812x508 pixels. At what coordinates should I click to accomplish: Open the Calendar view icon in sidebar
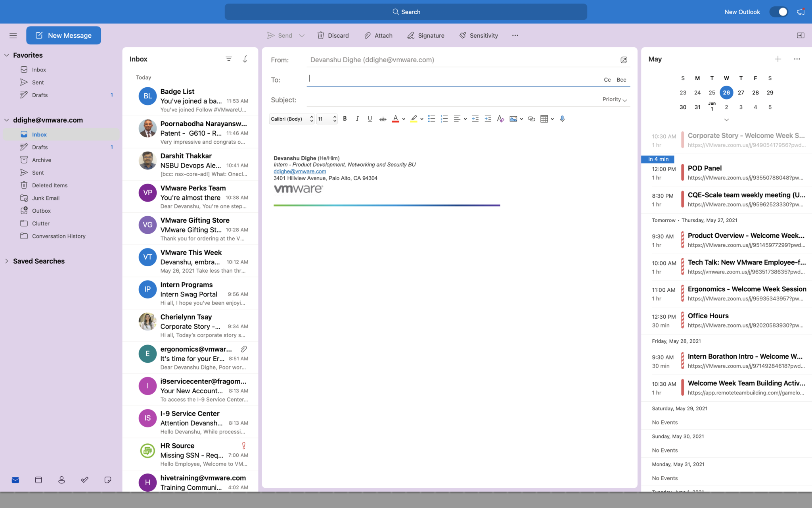pyautogui.click(x=38, y=480)
